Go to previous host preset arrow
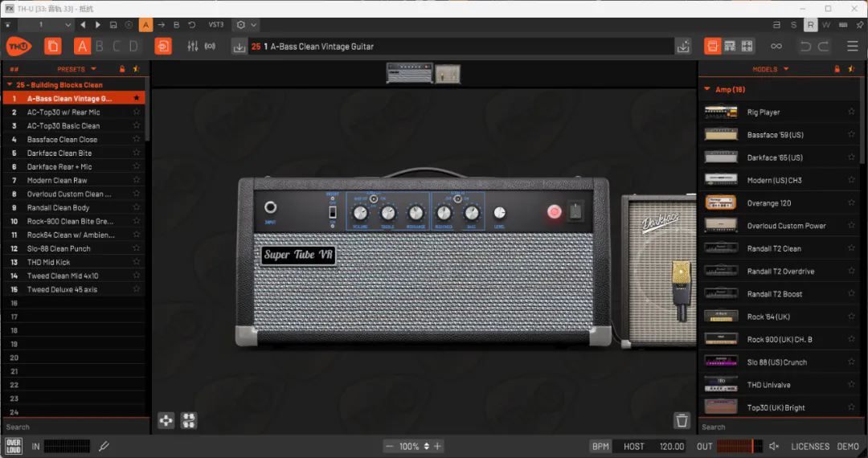868x458 pixels. [x=83, y=25]
